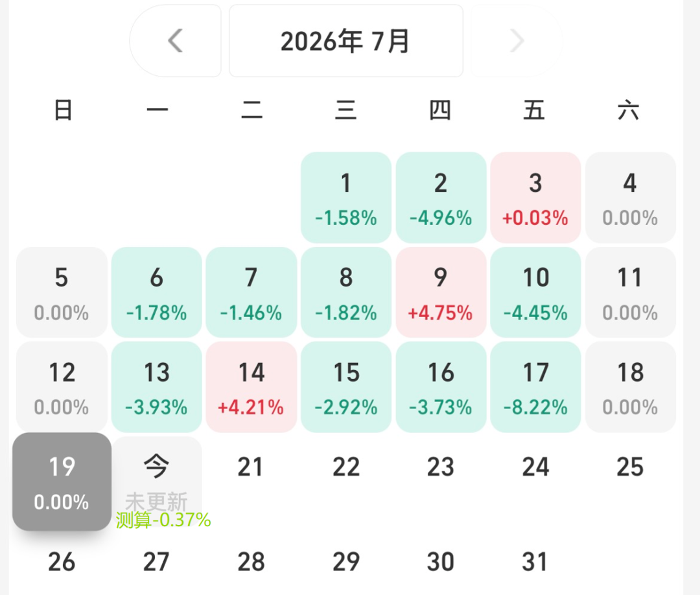Click date 30 in the calendar

tap(441, 561)
